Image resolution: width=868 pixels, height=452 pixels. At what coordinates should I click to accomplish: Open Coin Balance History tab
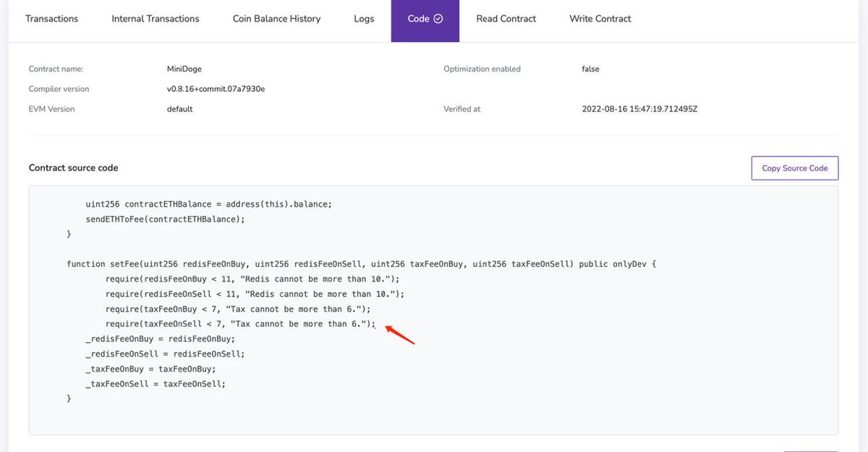coord(276,19)
